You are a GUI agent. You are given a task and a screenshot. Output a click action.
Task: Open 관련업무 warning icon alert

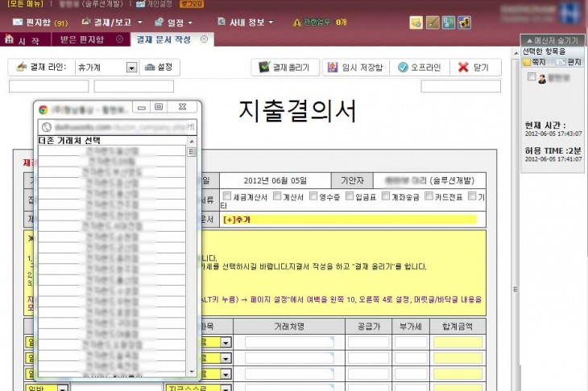click(296, 22)
